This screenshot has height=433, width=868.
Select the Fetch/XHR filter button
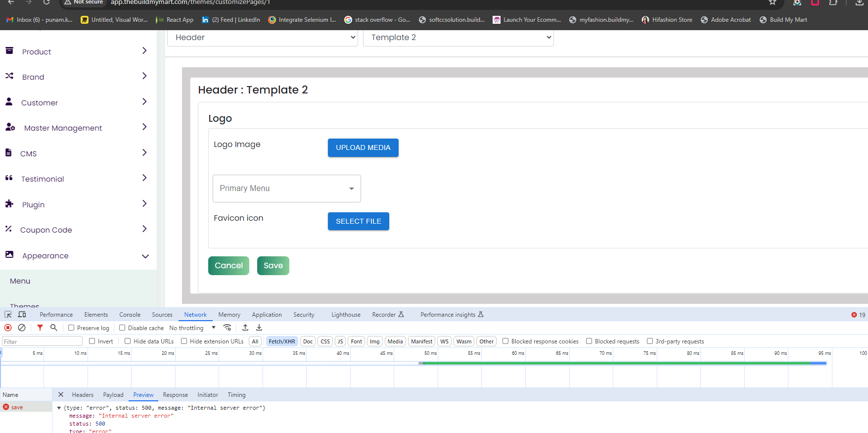coord(282,341)
